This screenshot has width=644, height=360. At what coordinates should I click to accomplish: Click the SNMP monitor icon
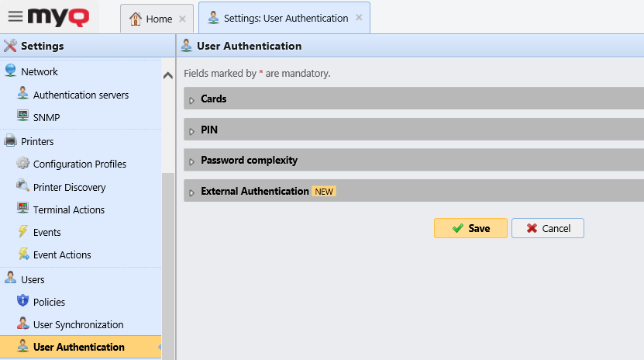click(22, 117)
